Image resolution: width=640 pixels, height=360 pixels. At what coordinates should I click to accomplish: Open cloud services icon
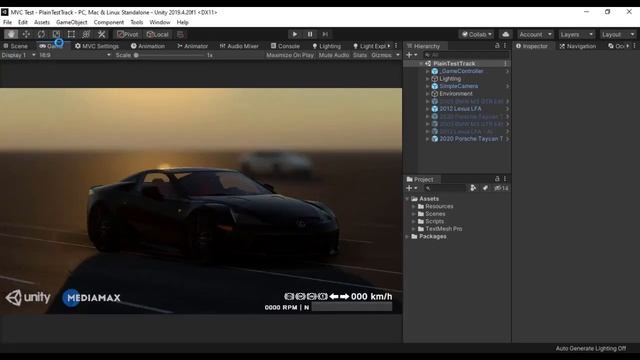(506, 34)
